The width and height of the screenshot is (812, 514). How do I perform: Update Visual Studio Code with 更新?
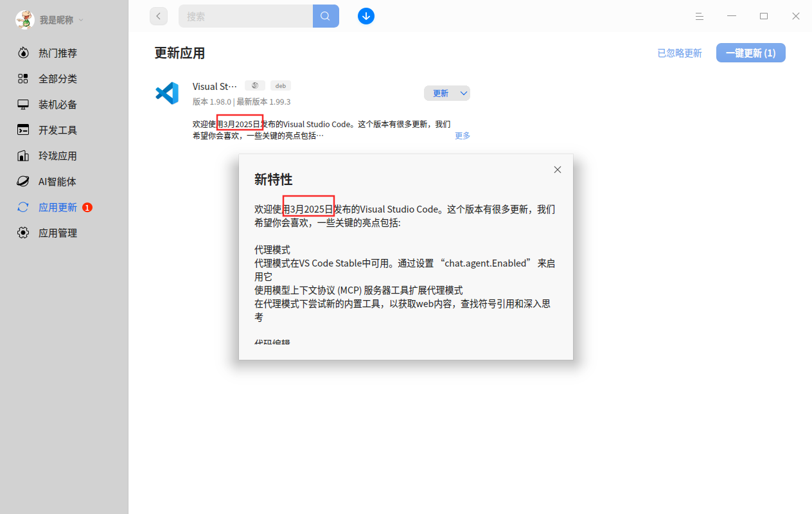point(441,93)
